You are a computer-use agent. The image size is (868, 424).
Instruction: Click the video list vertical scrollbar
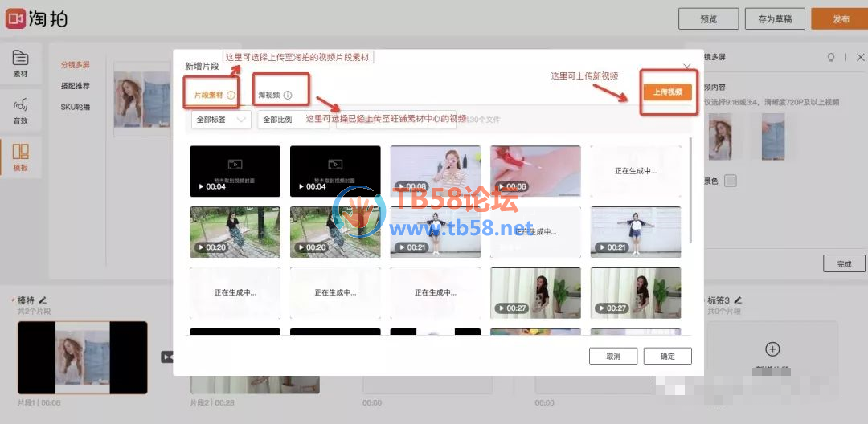(692, 193)
